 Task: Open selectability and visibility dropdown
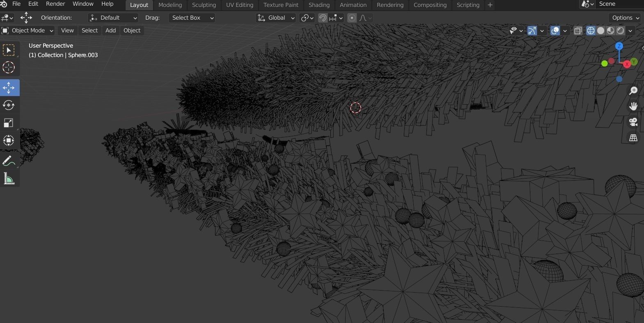pos(516,30)
